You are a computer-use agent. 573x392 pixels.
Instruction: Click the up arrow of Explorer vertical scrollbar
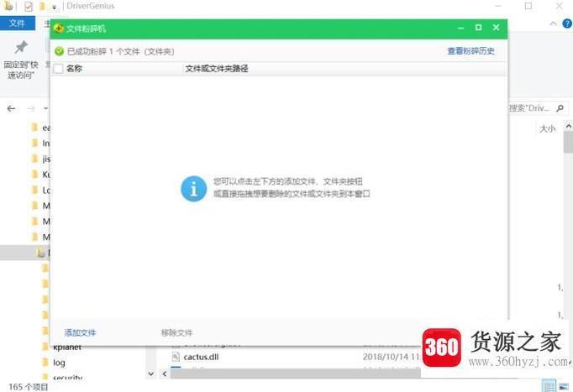pyautogui.click(x=568, y=126)
